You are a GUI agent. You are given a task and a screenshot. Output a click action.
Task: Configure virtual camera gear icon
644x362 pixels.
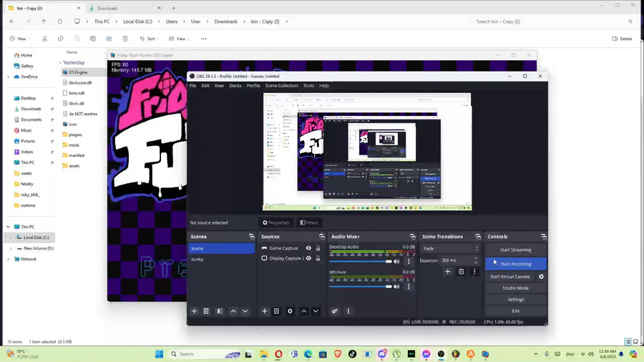click(x=542, y=277)
